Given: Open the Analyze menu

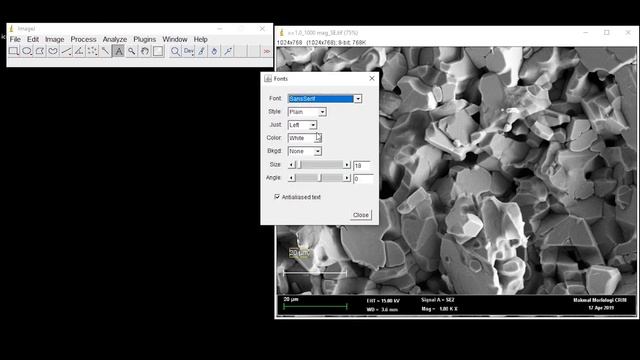Looking at the screenshot, I should 115,39.
